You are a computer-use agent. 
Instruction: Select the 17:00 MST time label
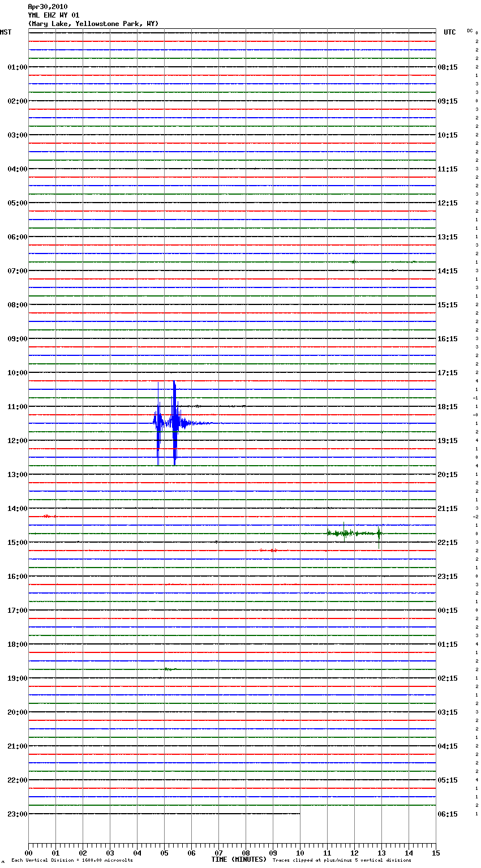(x=17, y=611)
